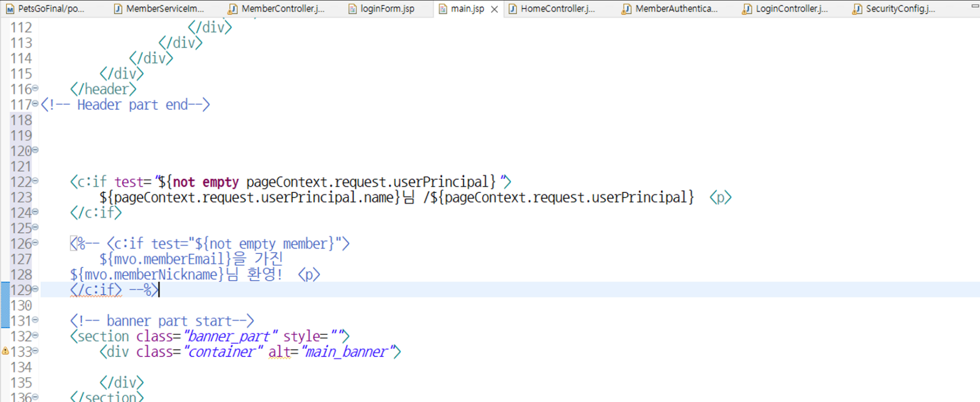
Task: Click the Java file icon of MemberServiceIm...
Action: click(118, 9)
